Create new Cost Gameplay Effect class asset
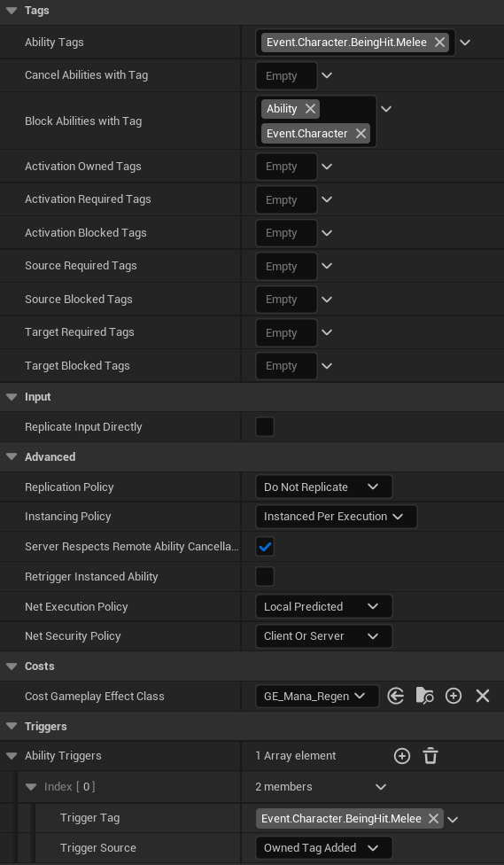 click(x=454, y=697)
